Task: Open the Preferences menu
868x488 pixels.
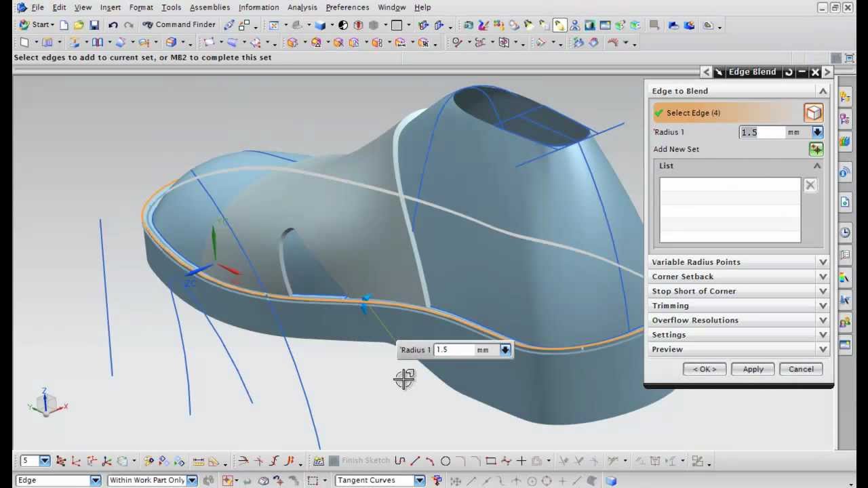Action: [x=347, y=7]
